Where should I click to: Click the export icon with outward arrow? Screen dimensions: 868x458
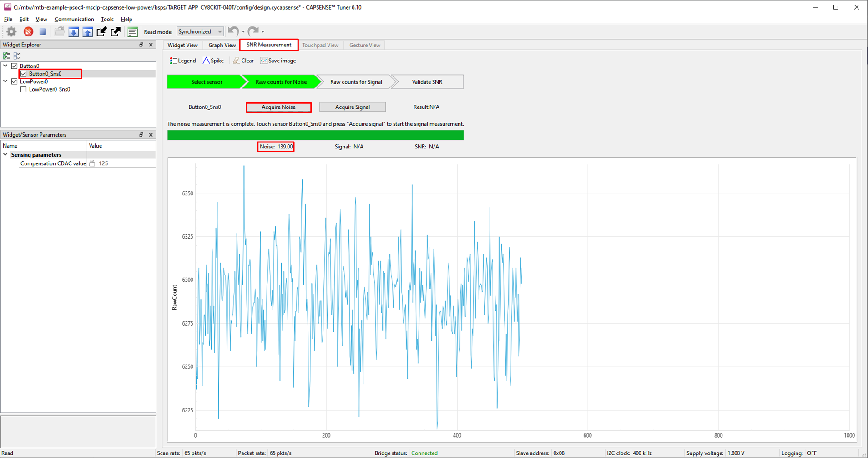point(116,31)
